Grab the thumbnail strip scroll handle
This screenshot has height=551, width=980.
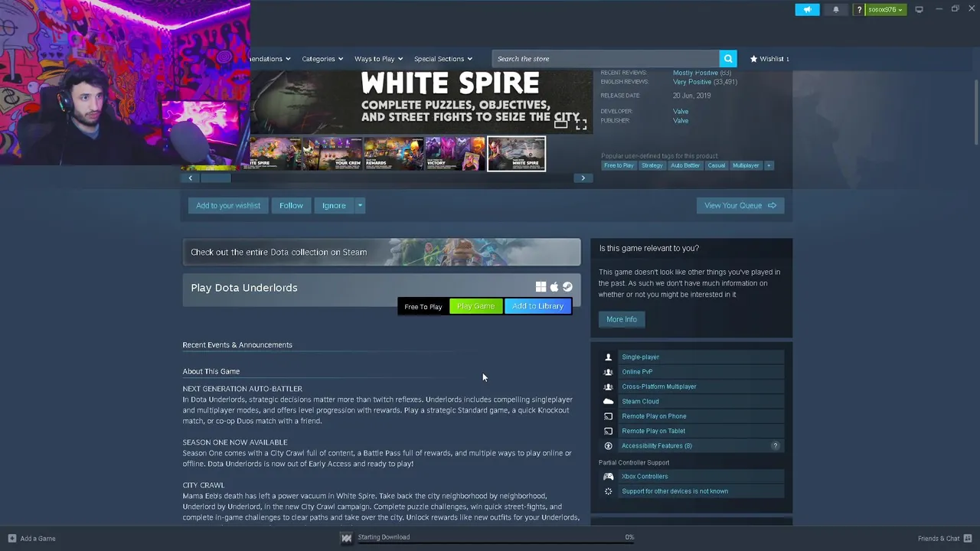point(216,178)
